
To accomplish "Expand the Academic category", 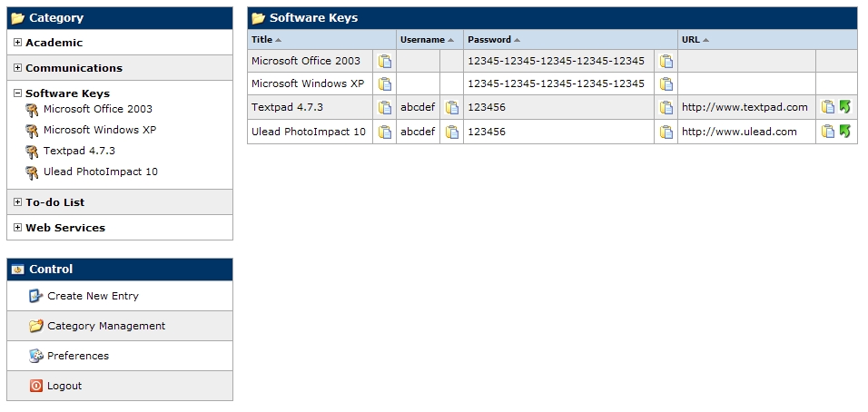I will [x=18, y=42].
